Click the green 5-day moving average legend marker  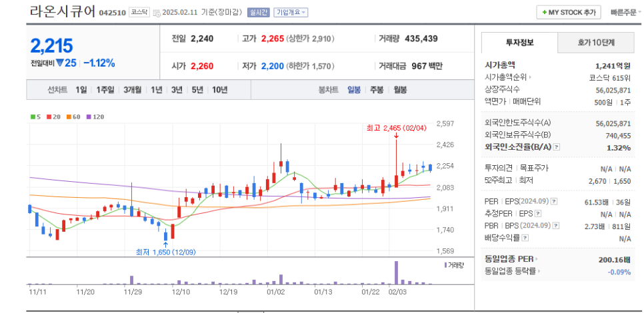pyautogui.click(x=33, y=117)
